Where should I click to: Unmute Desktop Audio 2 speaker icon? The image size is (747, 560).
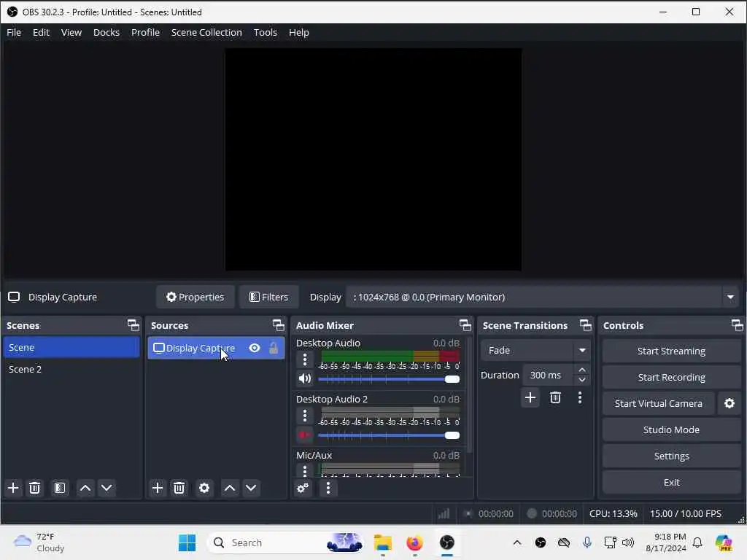pyautogui.click(x=305, y=435)
